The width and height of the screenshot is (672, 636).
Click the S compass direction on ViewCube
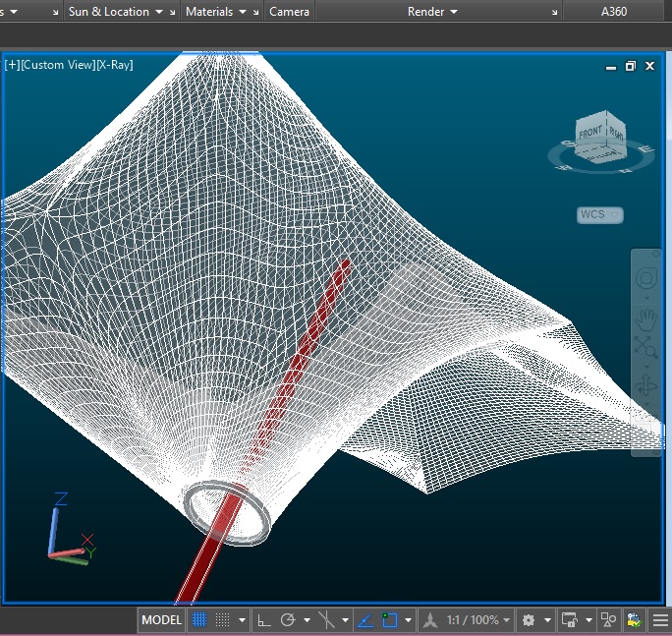click(568, 144)
